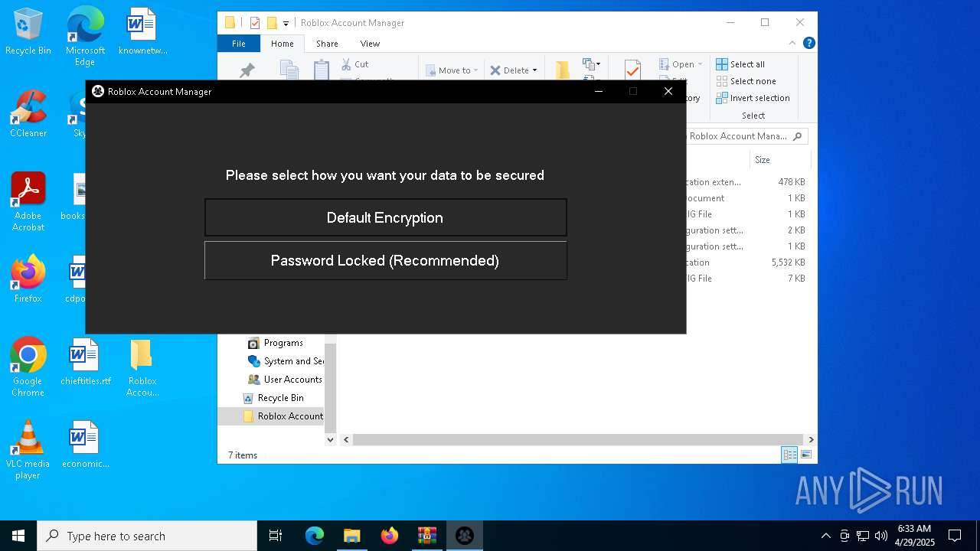Click Select none in ribbon

coord(746,81)
